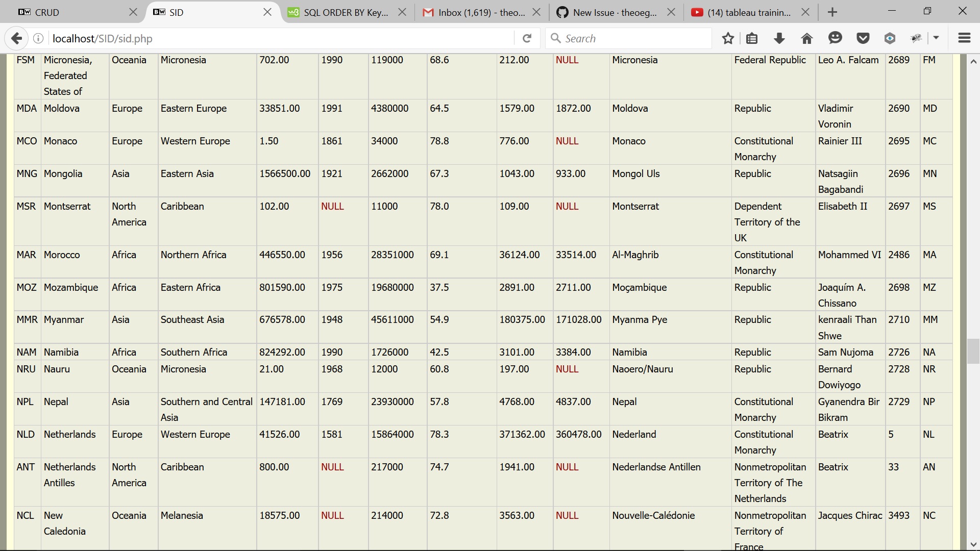Screen dimensions: 980x551
Task: Click the back arrow navigation button
Action: click(16, 38)
